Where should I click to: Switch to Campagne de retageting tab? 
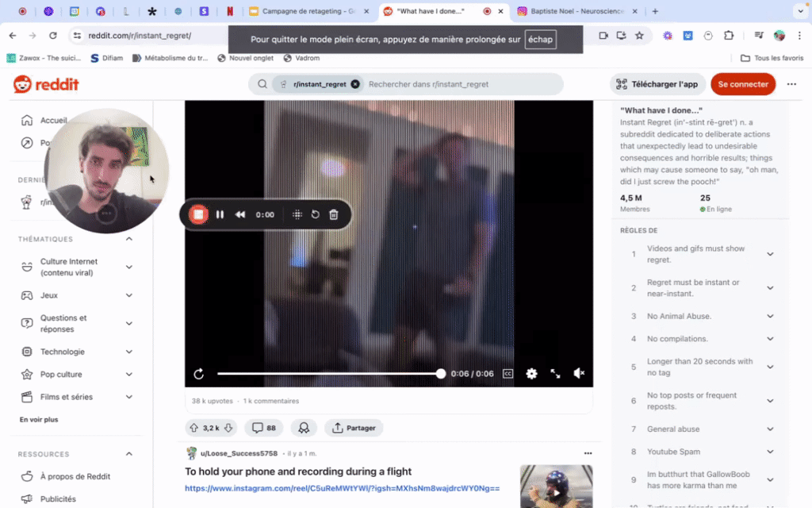[308, 11]
